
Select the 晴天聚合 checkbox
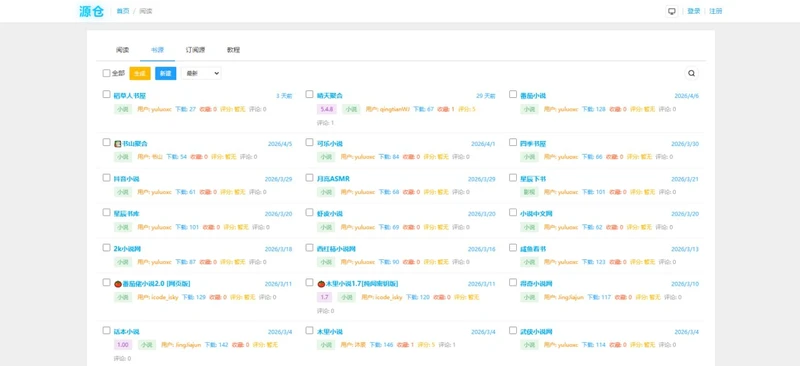pos(309,94)
